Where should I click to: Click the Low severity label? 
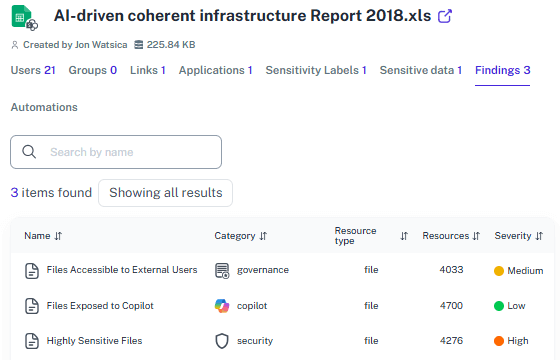tap(516, 306)
